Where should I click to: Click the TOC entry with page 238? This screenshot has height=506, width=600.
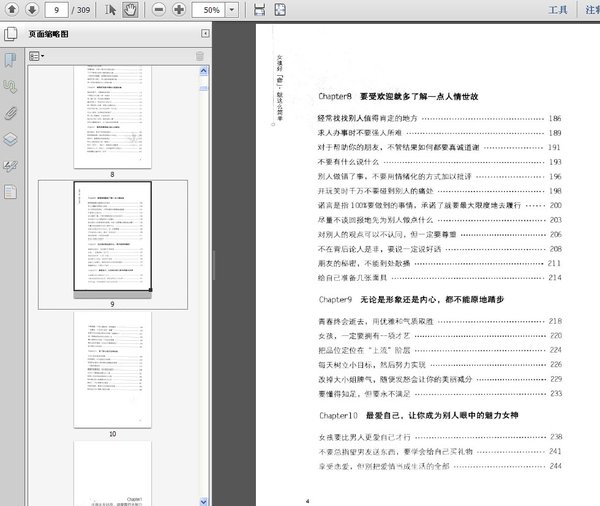click(440, 437)
